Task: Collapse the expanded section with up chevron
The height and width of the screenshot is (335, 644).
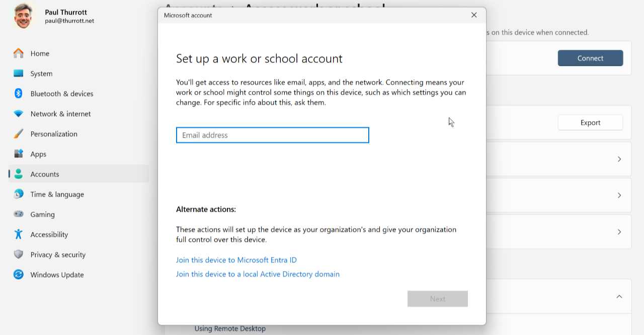Action: point(619,296)
